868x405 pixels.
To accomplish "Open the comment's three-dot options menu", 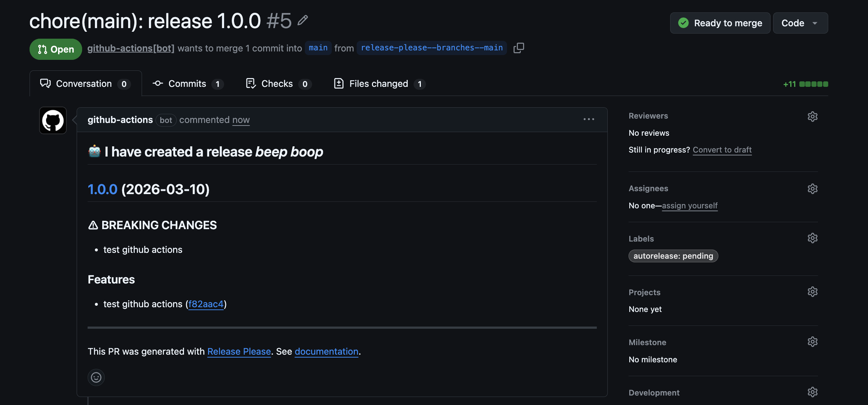I will [x=588, y=119].
